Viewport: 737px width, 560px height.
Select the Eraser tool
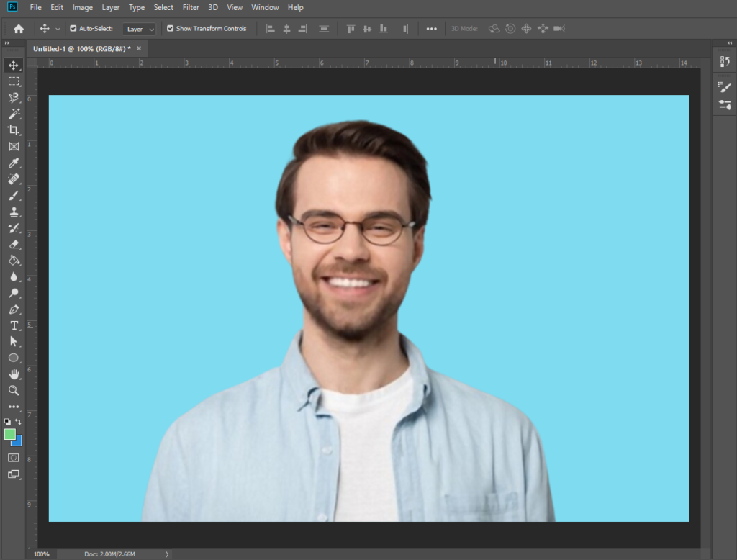[x=13, y=245]
